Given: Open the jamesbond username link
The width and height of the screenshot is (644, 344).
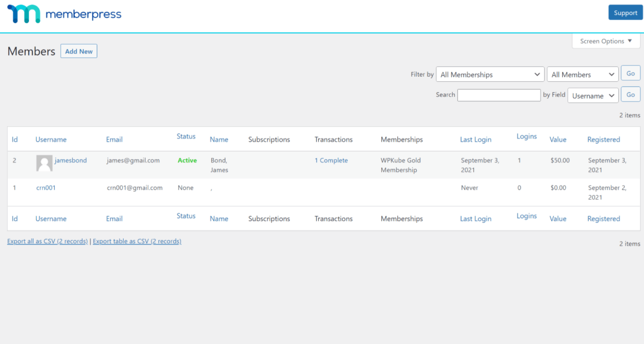Looking at the screenshot, I should [x=71, y=160].
